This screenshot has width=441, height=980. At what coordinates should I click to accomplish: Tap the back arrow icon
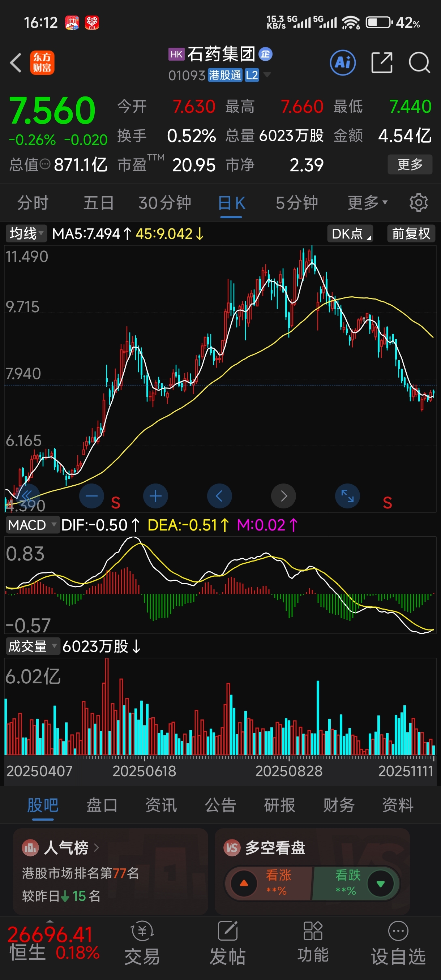click(x=16, y=63)
